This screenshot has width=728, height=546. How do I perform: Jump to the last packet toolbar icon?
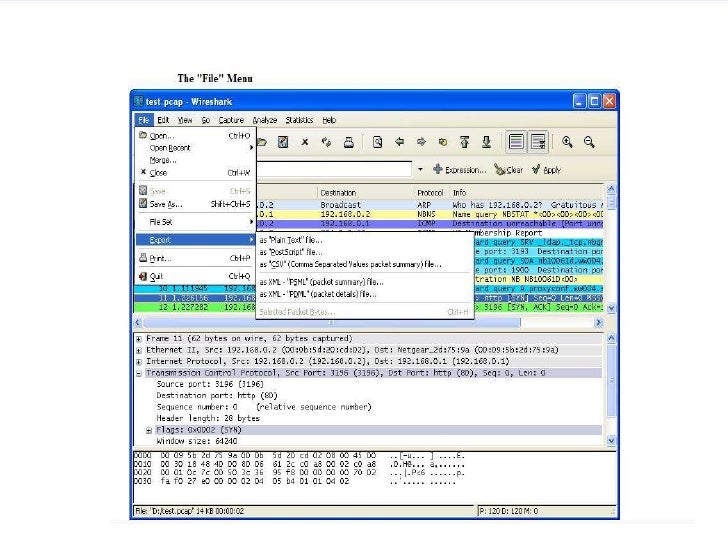[486, 142]
